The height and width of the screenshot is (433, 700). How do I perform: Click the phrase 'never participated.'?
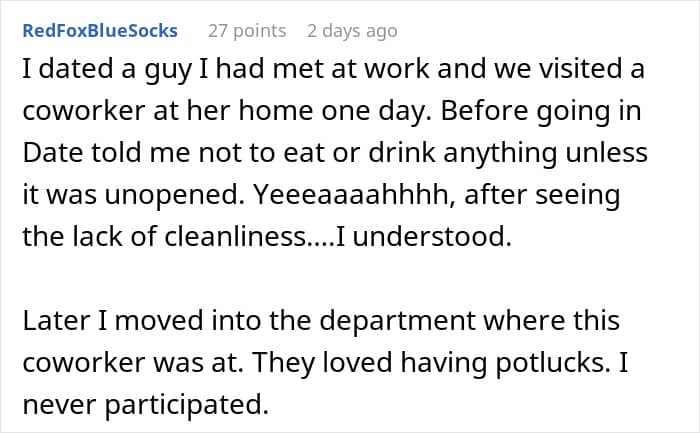146,405
